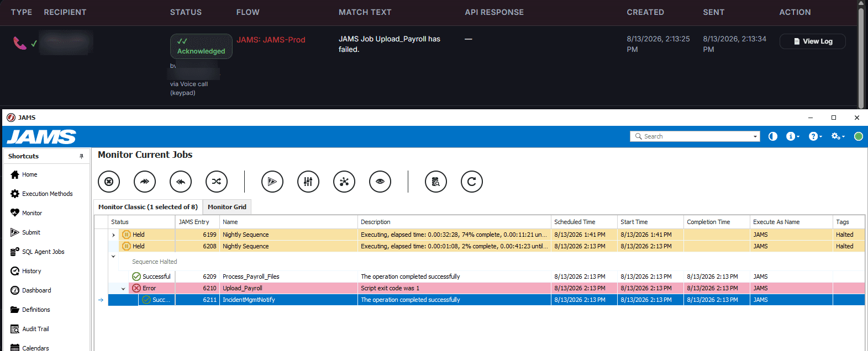Click the double forward-arrow toolbar icon
The height and width of the screenshot is (351, 868).
[145, 182]
